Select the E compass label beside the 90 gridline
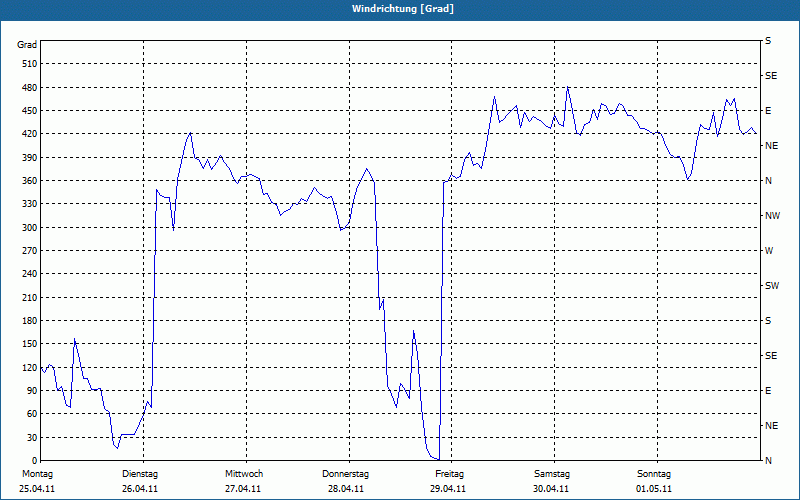 coord(768,391)
